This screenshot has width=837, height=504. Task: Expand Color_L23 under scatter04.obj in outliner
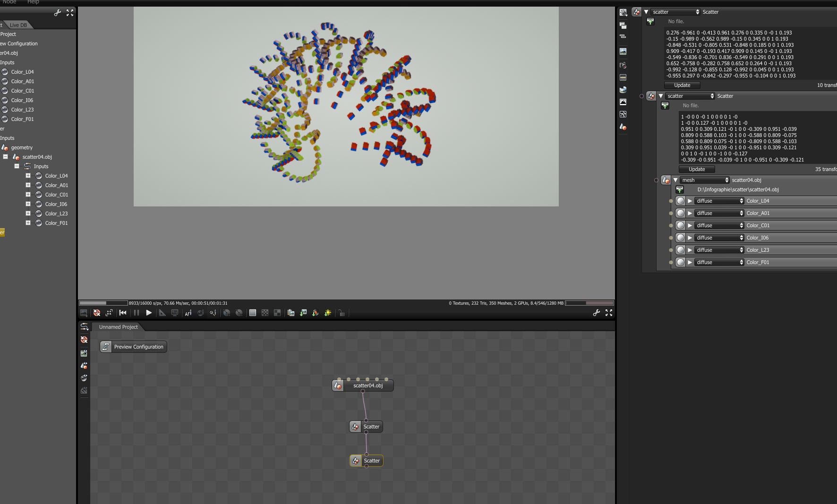28,214
